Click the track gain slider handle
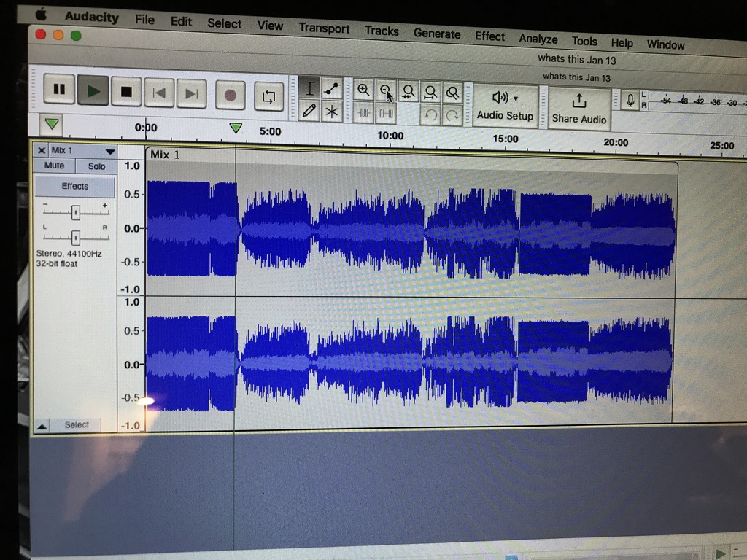 [75, 212]
